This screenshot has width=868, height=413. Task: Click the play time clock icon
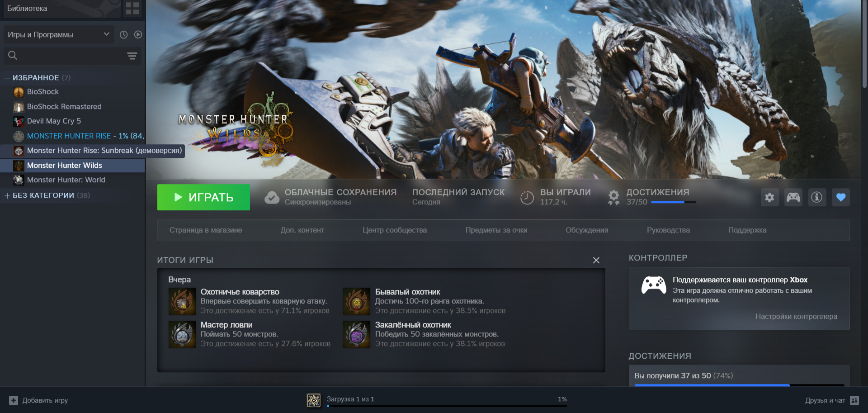point(527,198)
